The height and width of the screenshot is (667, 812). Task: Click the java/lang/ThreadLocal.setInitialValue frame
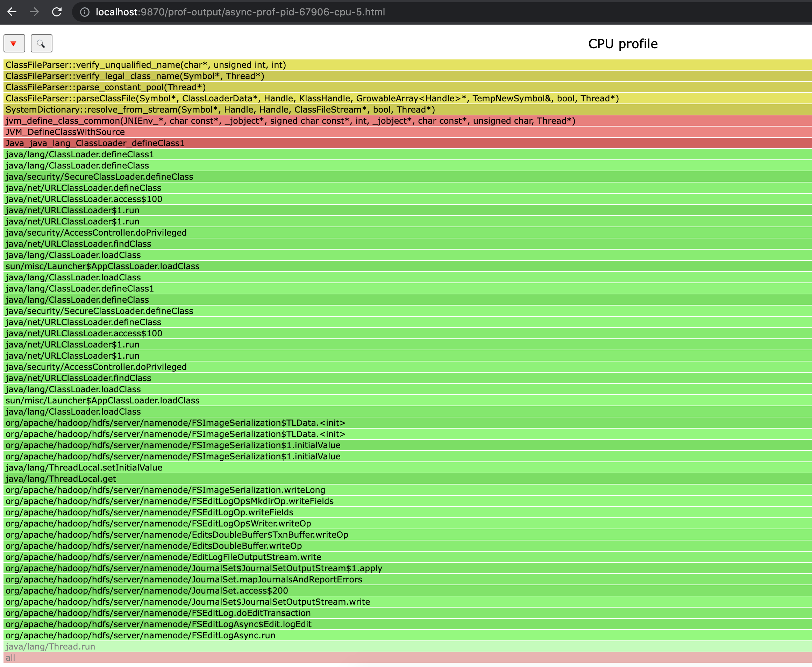(x=84, y=468)
